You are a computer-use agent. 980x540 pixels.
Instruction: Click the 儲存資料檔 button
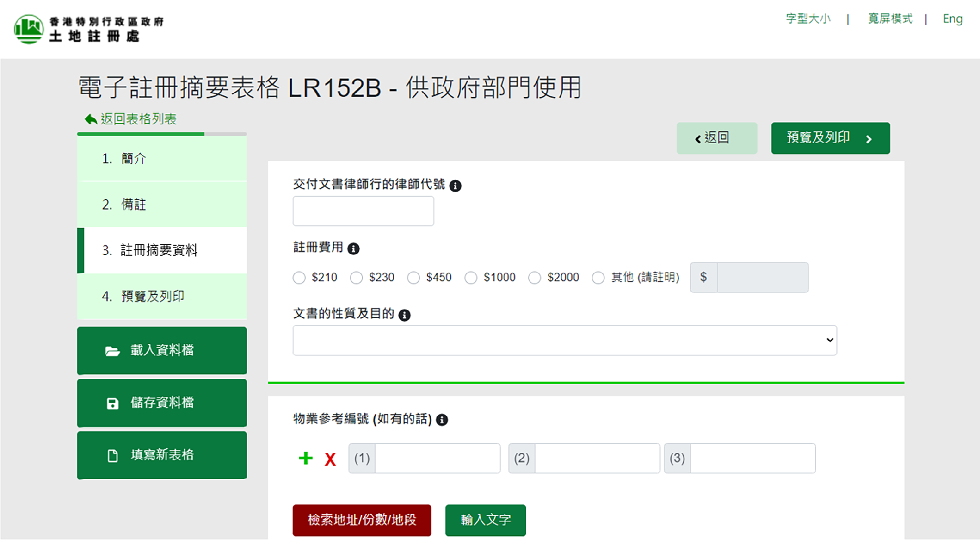pyautogui.click(x=162, y=403)
